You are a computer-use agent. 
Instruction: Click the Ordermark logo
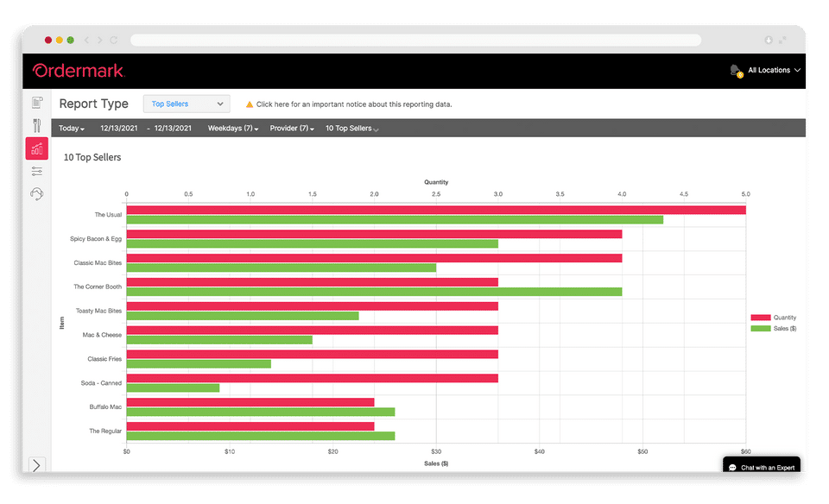coord(79,71)
